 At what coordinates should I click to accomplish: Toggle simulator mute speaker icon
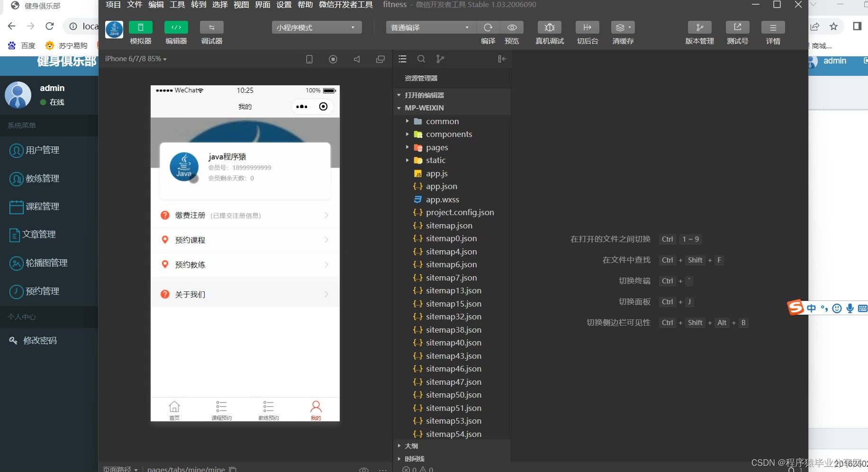(357, 59)
